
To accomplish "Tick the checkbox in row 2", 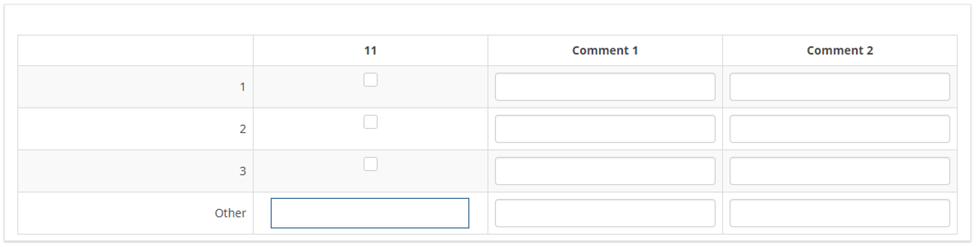I will coord(371,122).
